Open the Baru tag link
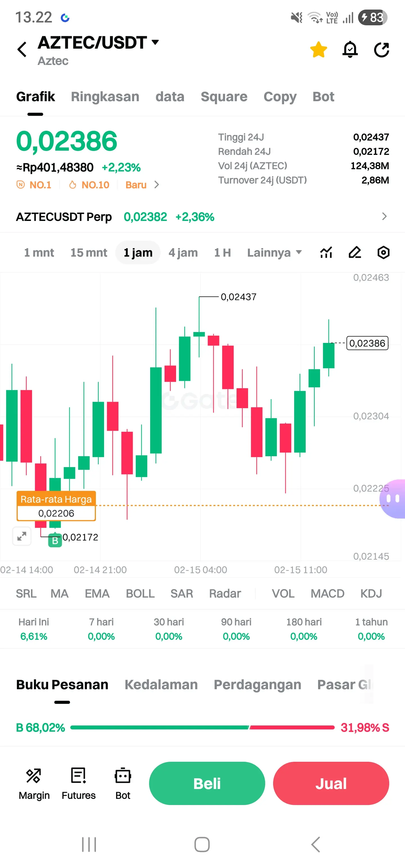 (136, 185)
